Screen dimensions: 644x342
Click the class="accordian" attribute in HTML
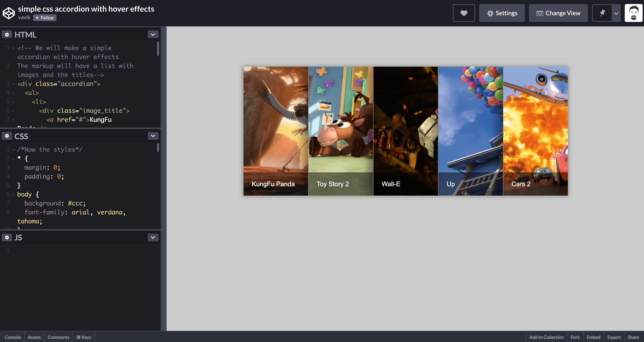(66, 84)
